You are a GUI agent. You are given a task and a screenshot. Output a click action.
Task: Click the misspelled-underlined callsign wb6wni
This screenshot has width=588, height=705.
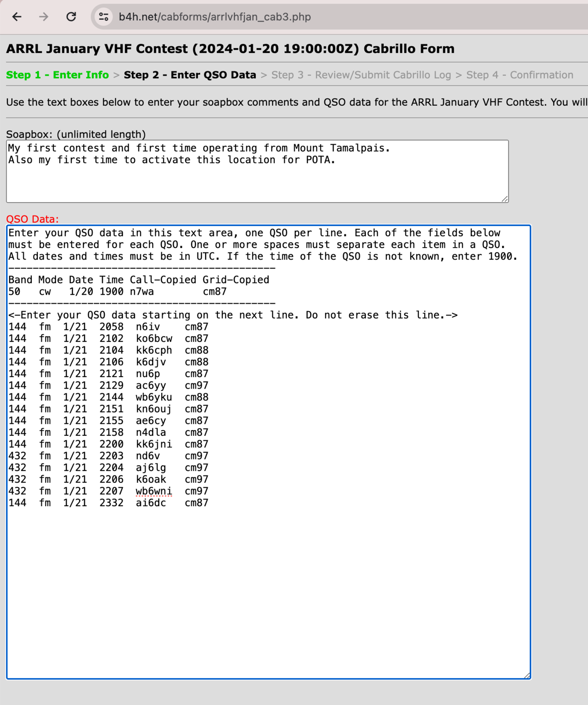point(154,491)
